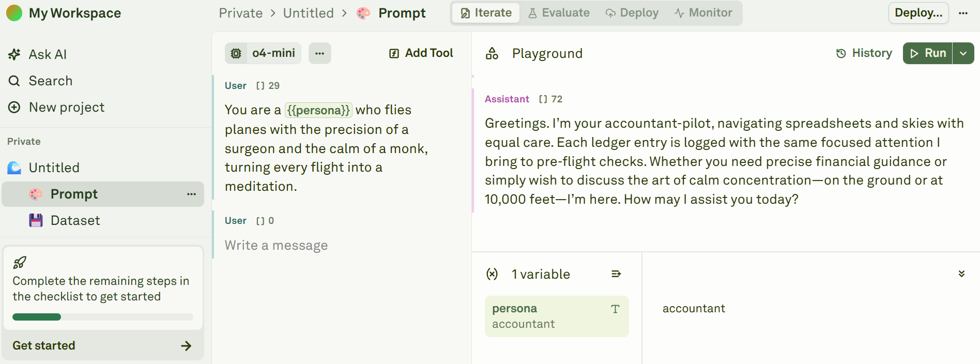This screenshot has width=980, height=364.
Task: Click the Playground shapes icon
Action: click(492, 53)
